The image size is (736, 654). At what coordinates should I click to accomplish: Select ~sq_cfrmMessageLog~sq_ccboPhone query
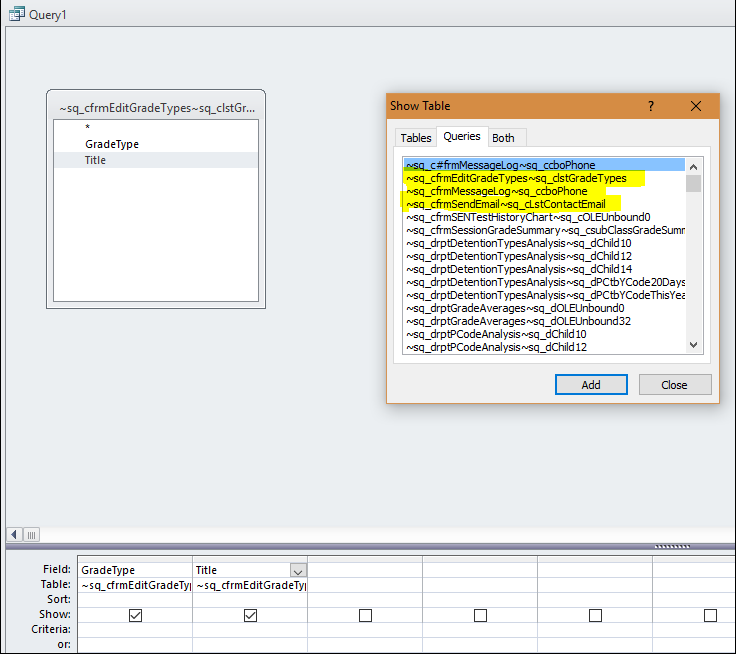coord(544,191)
